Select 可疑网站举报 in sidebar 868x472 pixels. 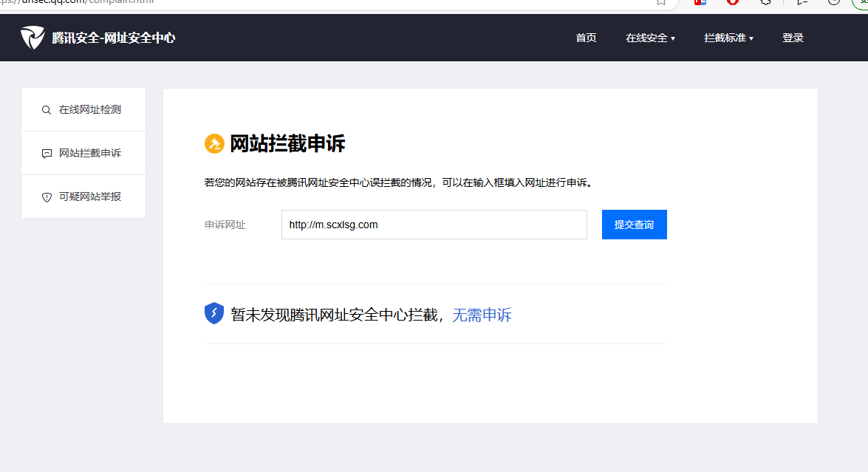(83, 197)
